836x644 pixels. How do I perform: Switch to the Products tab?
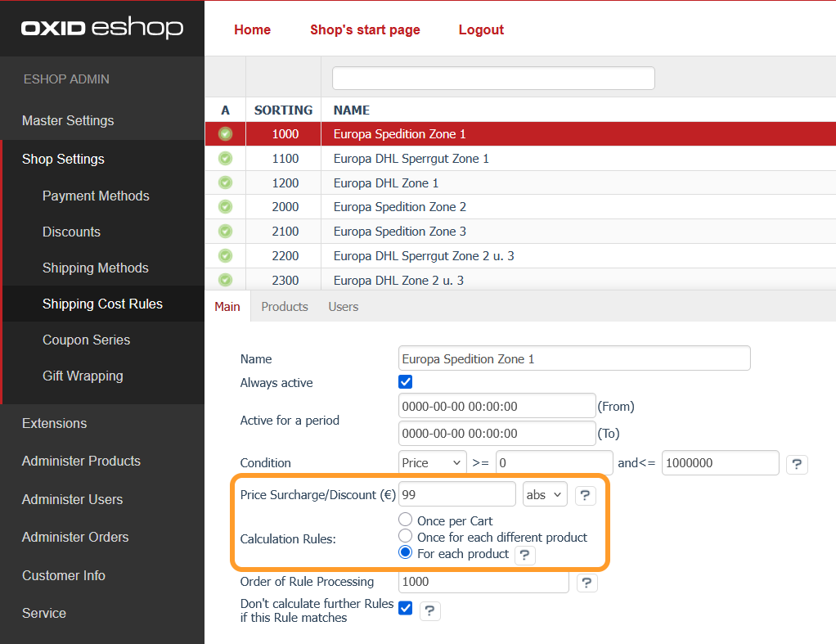pyautogui.click(x=284, y=307)
